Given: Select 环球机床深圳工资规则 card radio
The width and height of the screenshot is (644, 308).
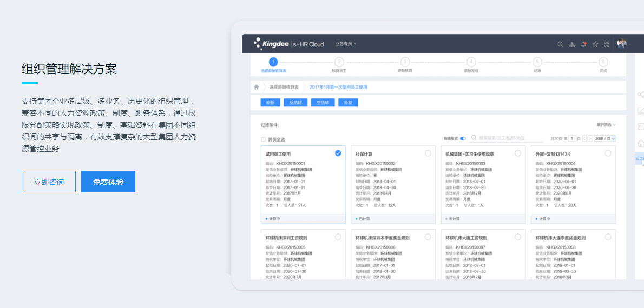Looking at the screenshot, I should click(338, 237).
